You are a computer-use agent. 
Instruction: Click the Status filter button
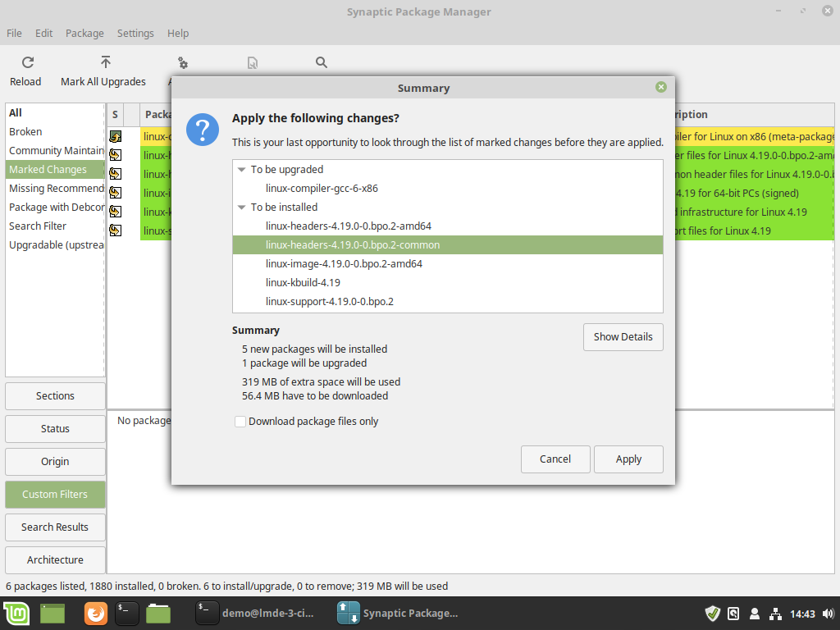(55, 428)
